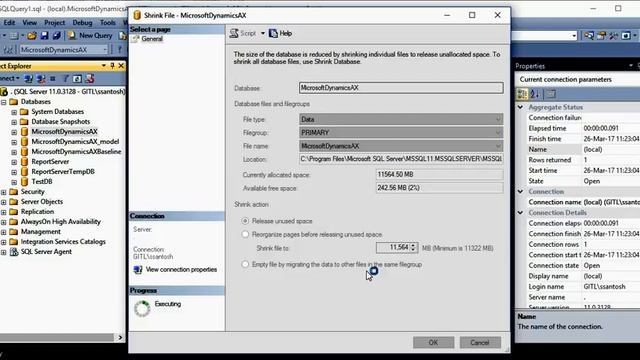This screenshot has width=640, height=360.
Task: Click the View connection properties link
Action: (181, 270)
